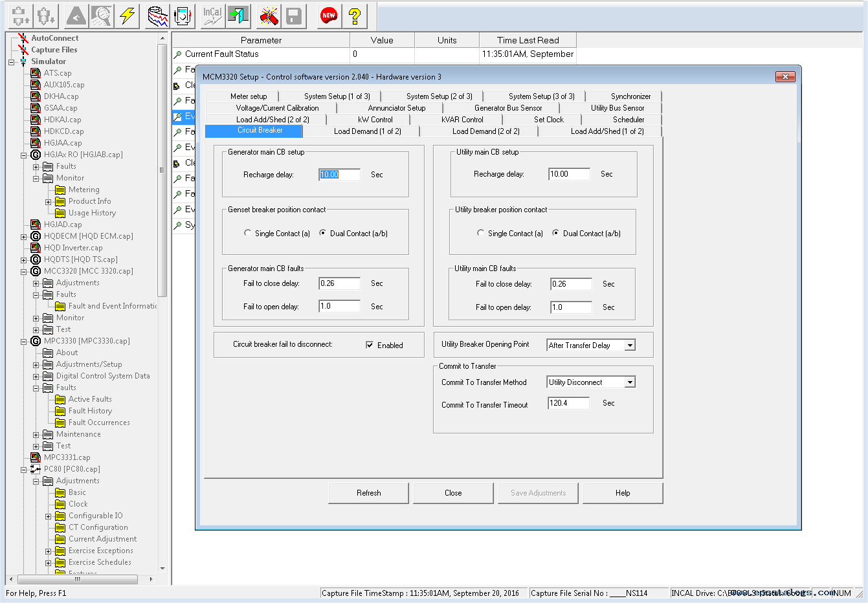
Task: Click the MPC3331.cap capture file icon
Action: 36,457
